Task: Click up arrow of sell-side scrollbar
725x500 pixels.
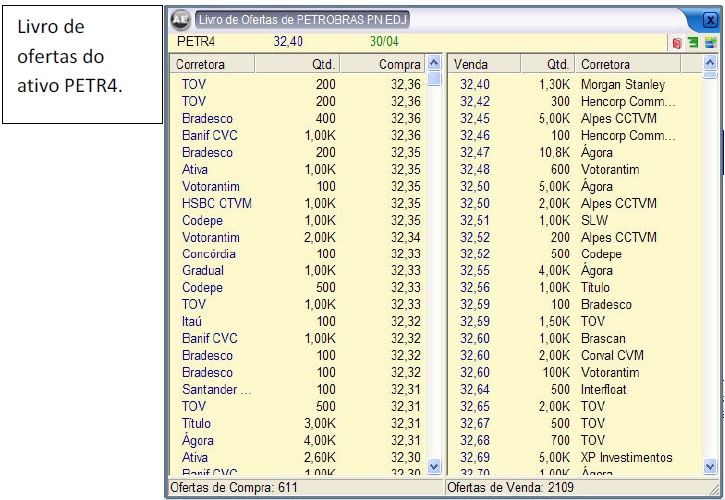Action: 710,62
